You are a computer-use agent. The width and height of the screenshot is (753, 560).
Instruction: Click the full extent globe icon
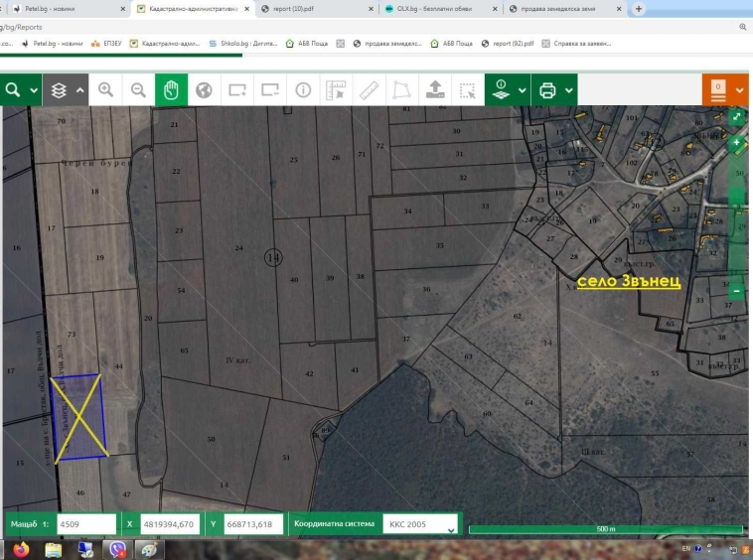tap(204, 89)
